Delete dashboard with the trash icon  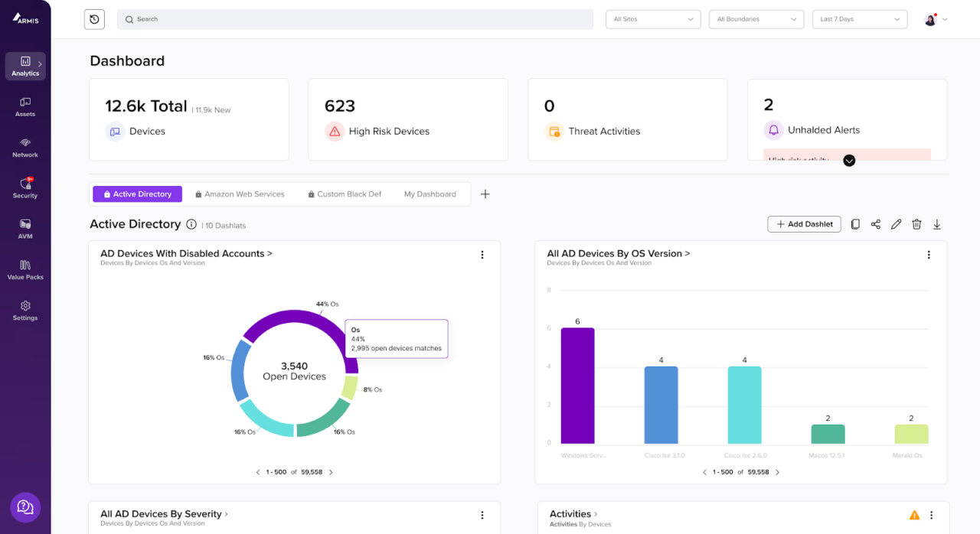916,224
